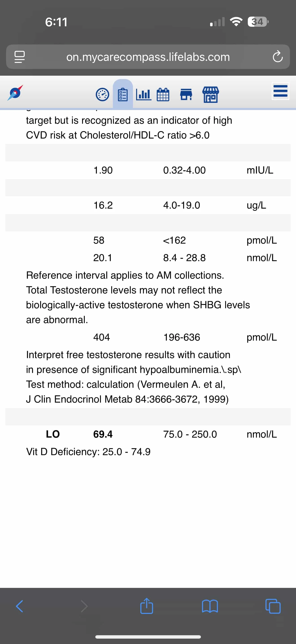
Task: Go back with Safari back arrow
Action: point(20,606)
